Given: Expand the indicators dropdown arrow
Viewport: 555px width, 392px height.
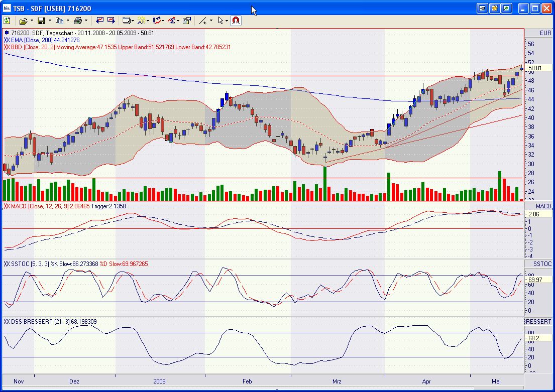Looking at the screenshot, I should coord(178,21).
